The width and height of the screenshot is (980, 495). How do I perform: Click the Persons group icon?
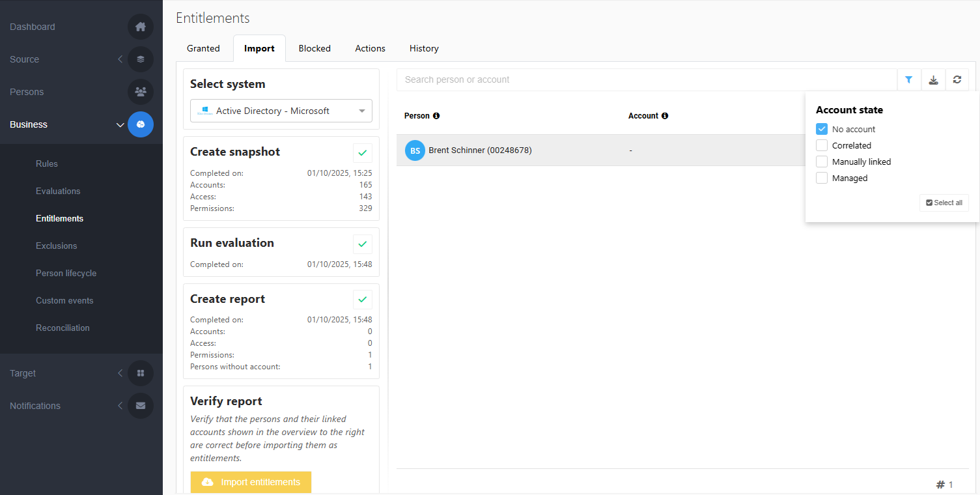(x=141, y=92)
